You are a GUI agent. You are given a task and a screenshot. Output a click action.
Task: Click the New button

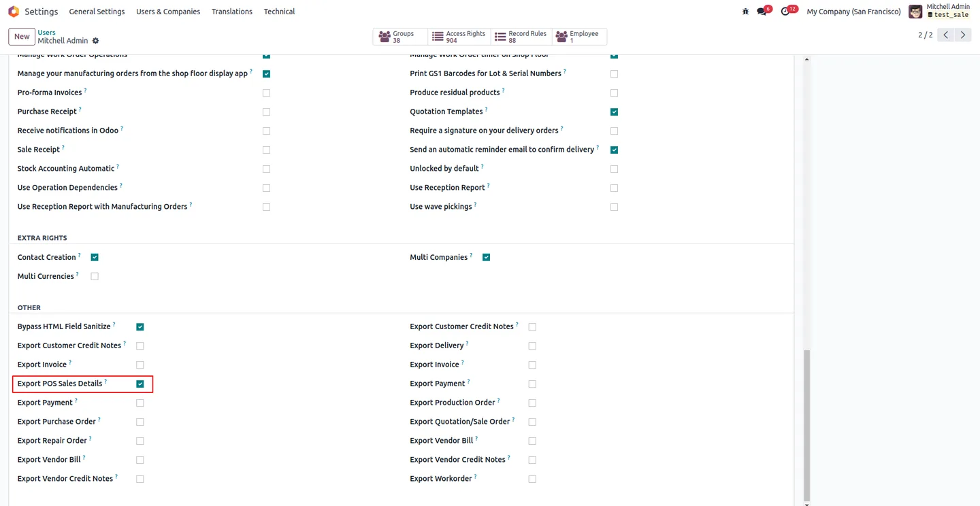[x=22, y=37]
